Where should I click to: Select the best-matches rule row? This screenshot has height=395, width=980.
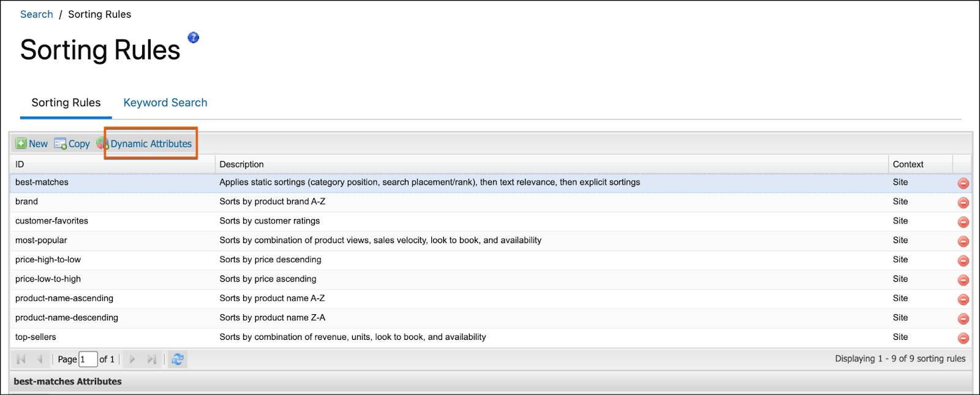coord(491,182)
